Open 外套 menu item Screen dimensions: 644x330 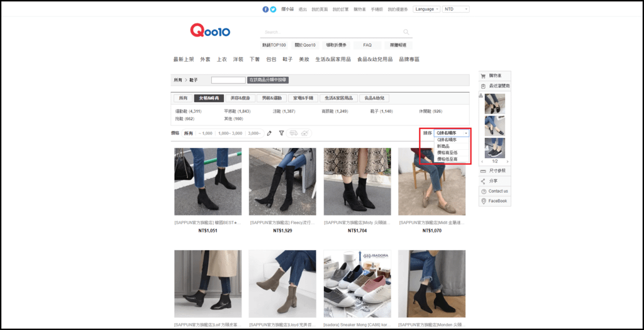tap(206, 59)
